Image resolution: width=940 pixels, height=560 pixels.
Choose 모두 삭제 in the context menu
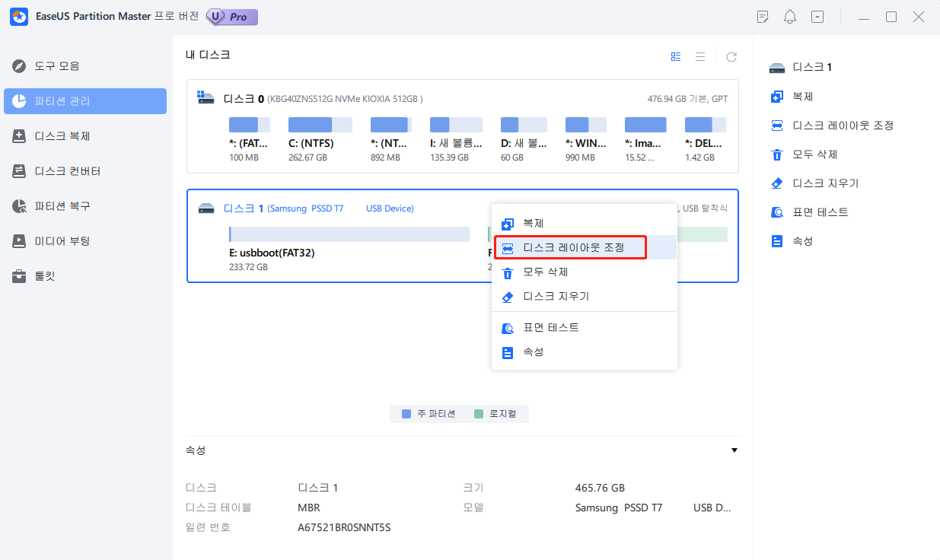tap(585, 272)
